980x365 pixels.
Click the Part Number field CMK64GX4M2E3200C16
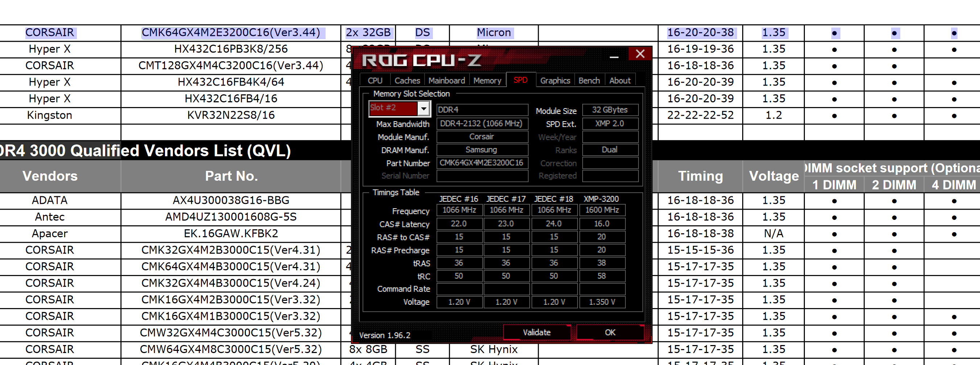tap(482, 163)
